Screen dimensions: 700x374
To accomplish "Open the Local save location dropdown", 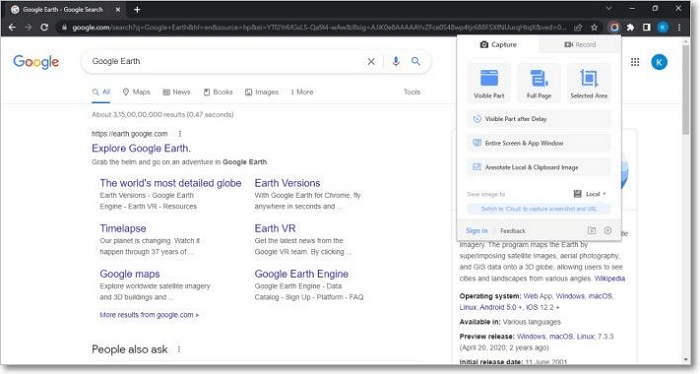I will point(590,194).
